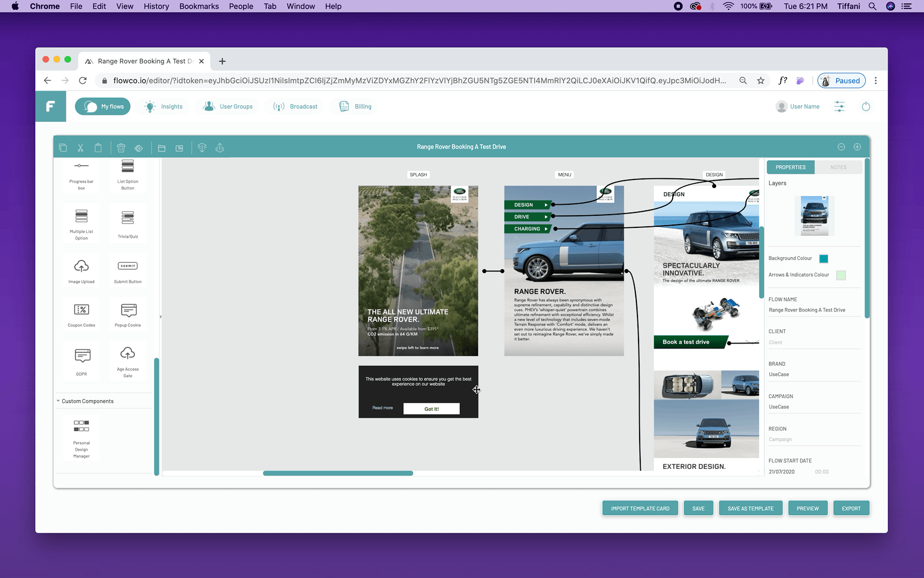The image size is (924, 578).
Task: Collapse the Custom Components section
Action: pyautogui.click(x=58, y=401)
